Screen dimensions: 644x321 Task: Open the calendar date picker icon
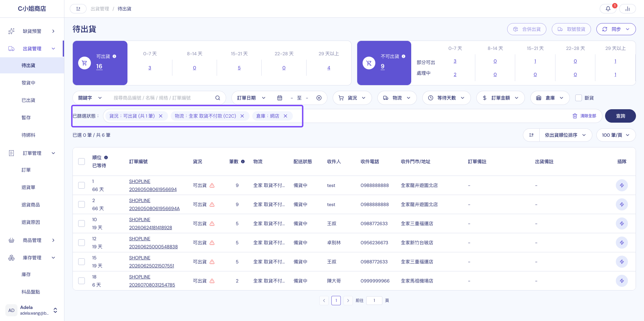point(280,98)
